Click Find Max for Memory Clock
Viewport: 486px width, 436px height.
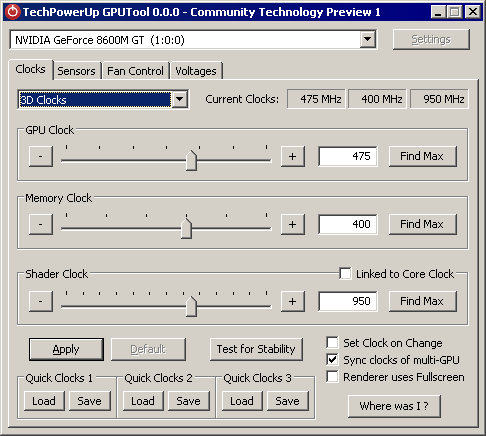[422, 224]
